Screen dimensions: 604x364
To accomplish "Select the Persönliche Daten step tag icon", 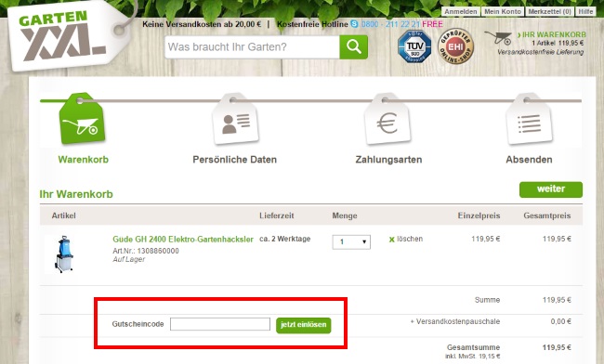I will [x=235, y=119].
